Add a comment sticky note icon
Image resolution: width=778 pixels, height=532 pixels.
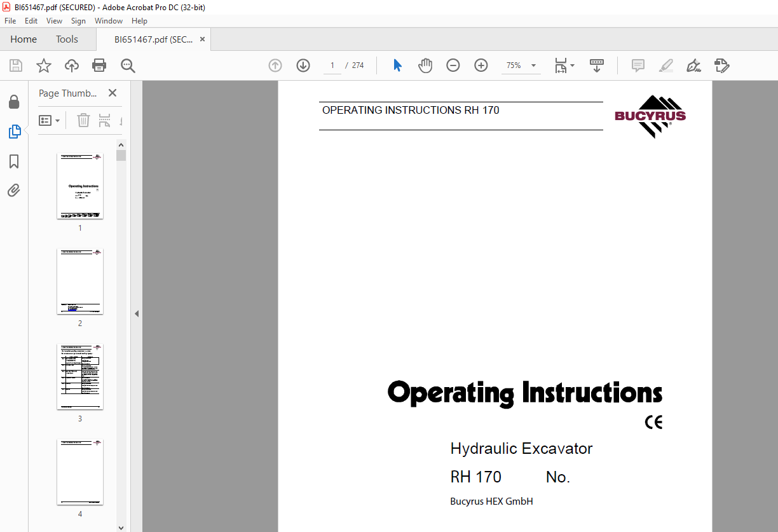click(638, 65)
